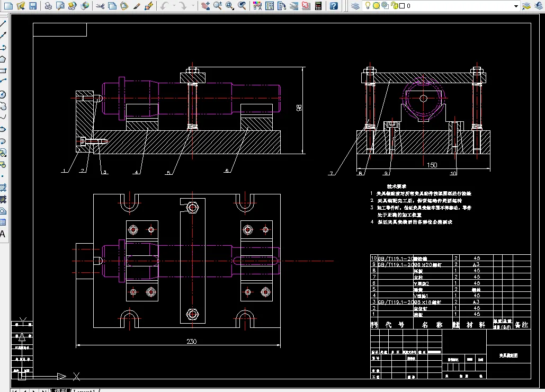Toggle layer 0 freeze sun icon
The image size is (545, 392).
point(376,5)
